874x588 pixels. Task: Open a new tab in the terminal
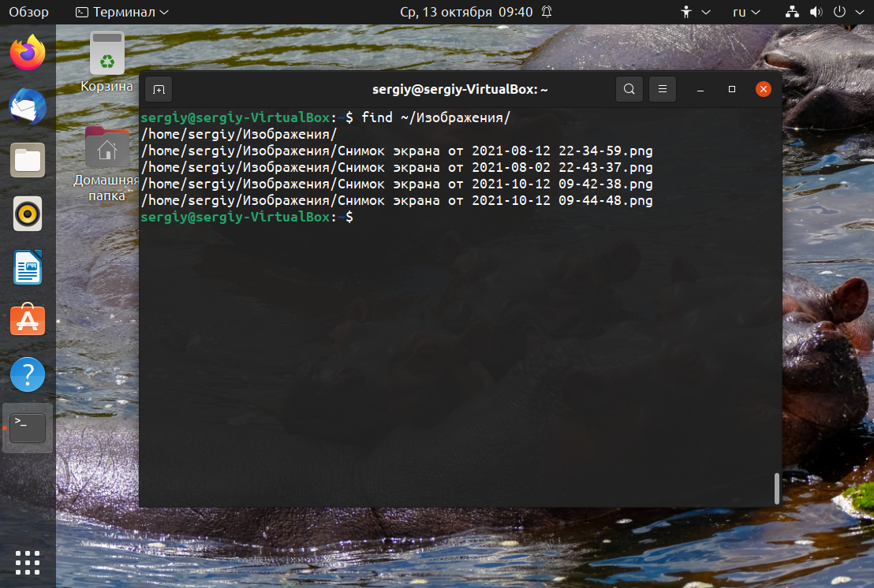159,89
